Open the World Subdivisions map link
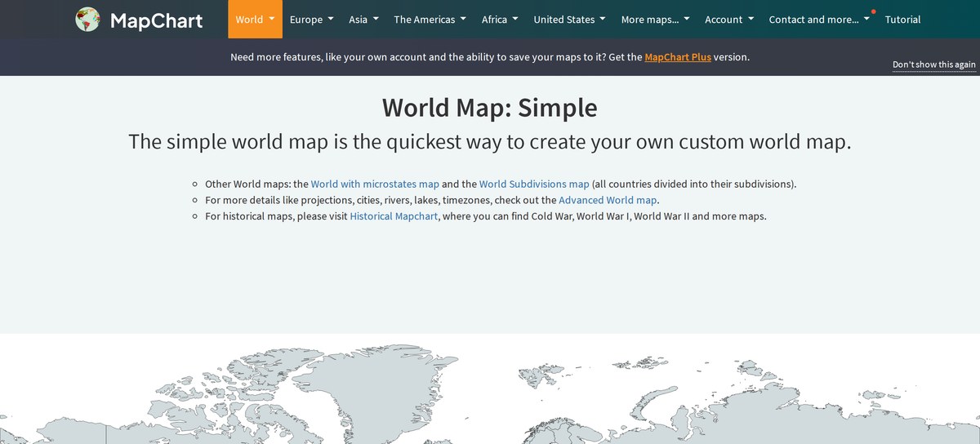The width and height of the screenshot is (980, 444). (534, 184)
